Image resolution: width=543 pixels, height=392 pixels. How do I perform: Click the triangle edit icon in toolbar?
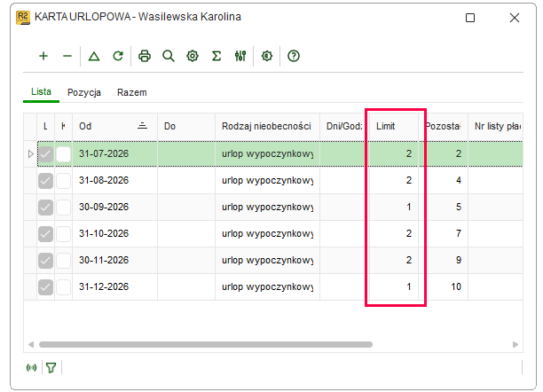[x=94, y=56]
